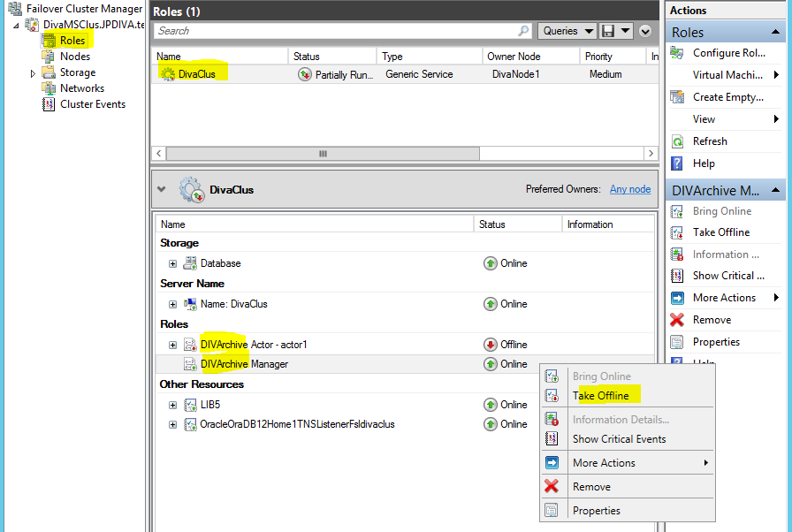Open Networks in the cluster tree
Viewport: 792px width, 532px height.
(x=82, y=88)
